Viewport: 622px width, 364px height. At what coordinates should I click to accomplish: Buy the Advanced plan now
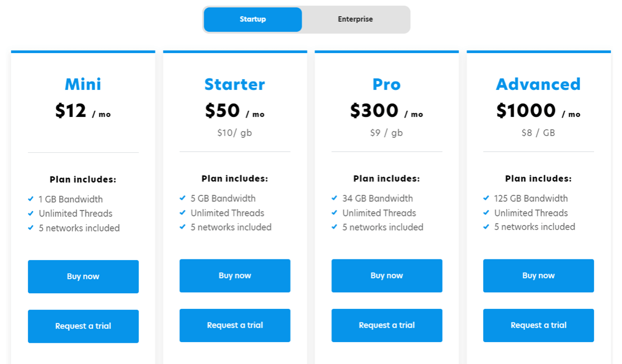[x=538, y=276]
